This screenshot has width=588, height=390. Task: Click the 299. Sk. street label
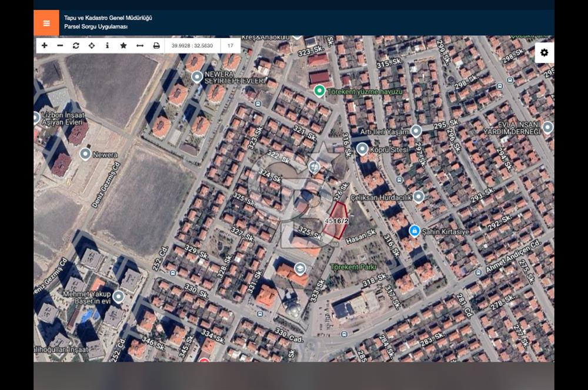[443, 52]
